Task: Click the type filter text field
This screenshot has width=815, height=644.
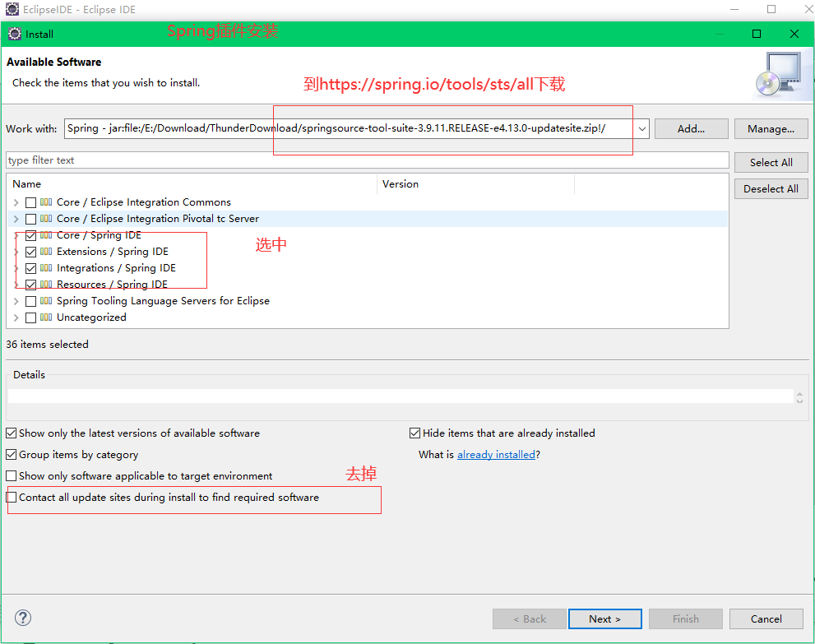Action: coord(367,160)
